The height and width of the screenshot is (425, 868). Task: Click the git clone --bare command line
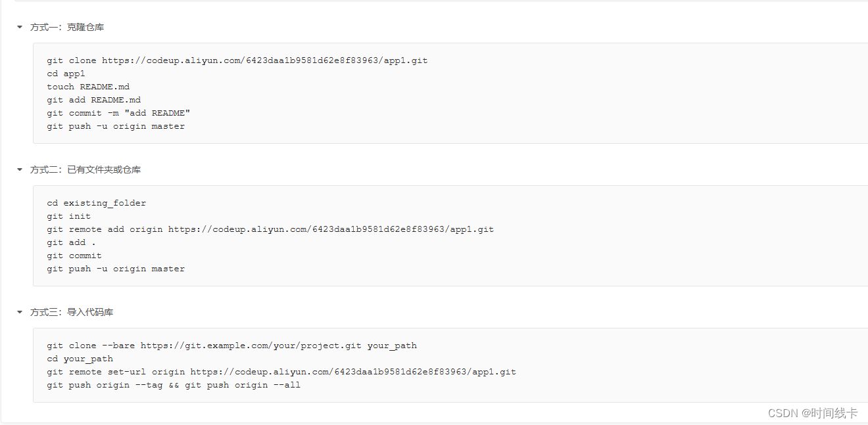231,345
